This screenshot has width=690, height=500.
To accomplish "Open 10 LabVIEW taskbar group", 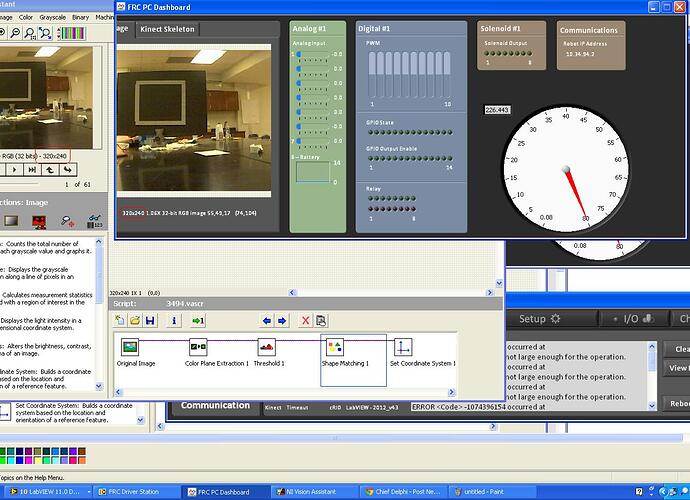I will coord(48,492).
